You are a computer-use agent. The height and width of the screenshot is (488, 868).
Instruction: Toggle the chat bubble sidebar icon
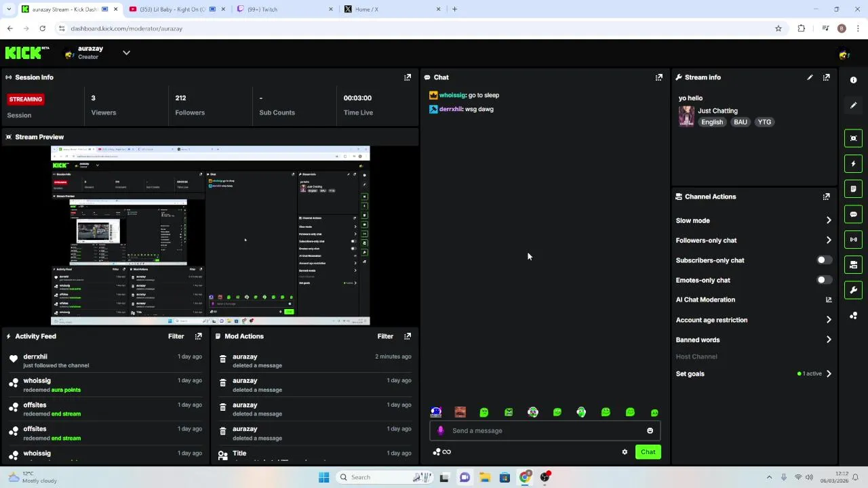[853, 214]
